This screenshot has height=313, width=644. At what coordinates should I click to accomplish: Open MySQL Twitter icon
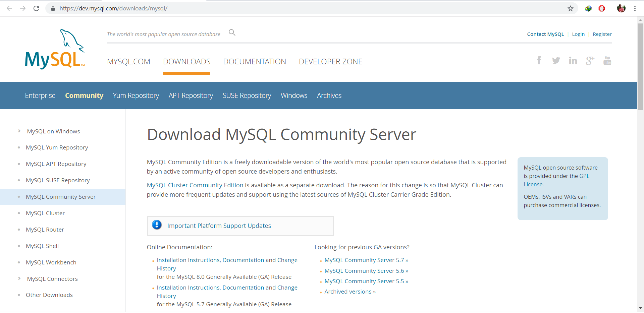(556, 61)
